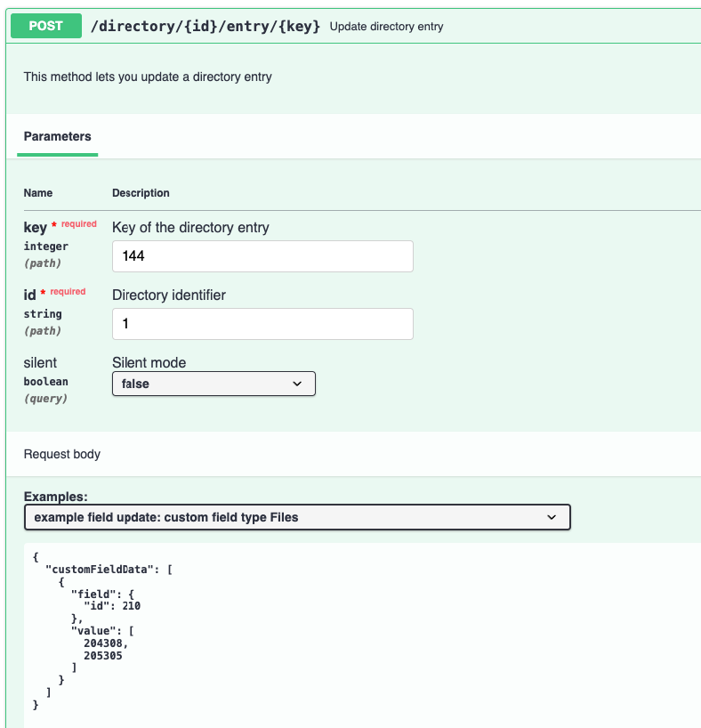Viewport: 701px width, 728px height.
Task: Click the chevron arrow on the silent dropdown
Action: [297, 384]
